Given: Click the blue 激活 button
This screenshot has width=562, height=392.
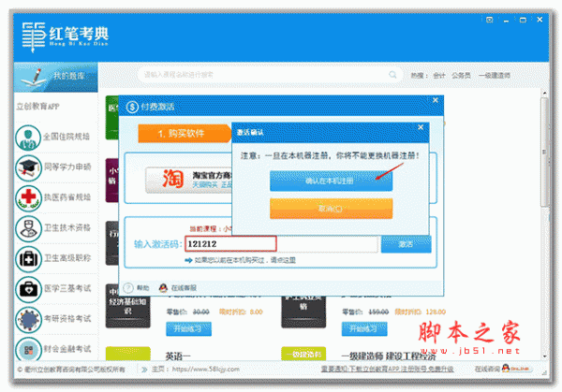Looking at the screenshot, I should click(x=406, y=244).
